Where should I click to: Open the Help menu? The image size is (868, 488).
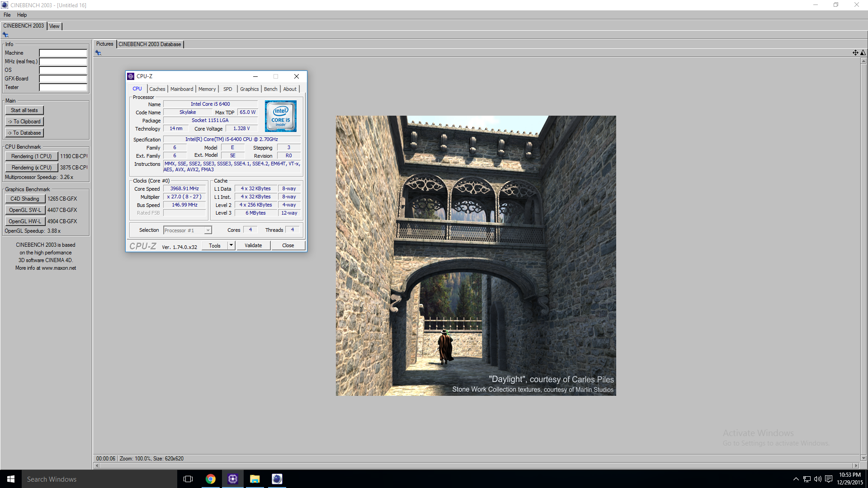pyautogui.click(x=22, y=15)
